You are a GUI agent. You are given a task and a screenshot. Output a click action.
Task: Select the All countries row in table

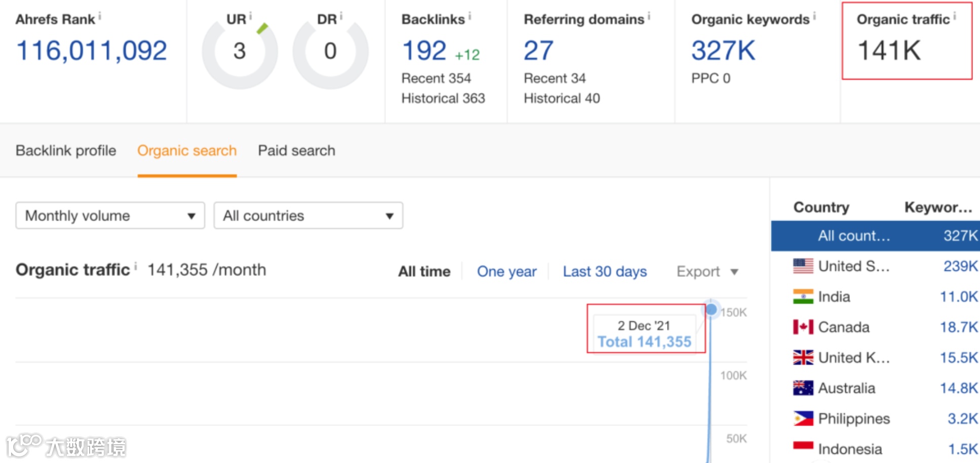click(x=875, y=236)
